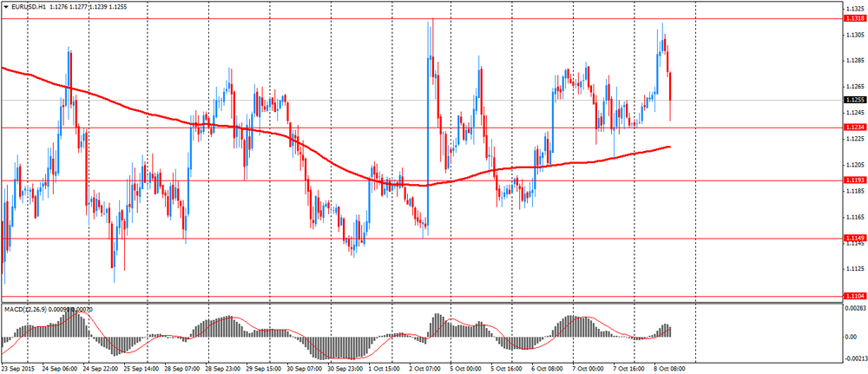Click the 1.1205 value on price axis
The width and height of the screenshot is (868, 374).
point(855,166)
